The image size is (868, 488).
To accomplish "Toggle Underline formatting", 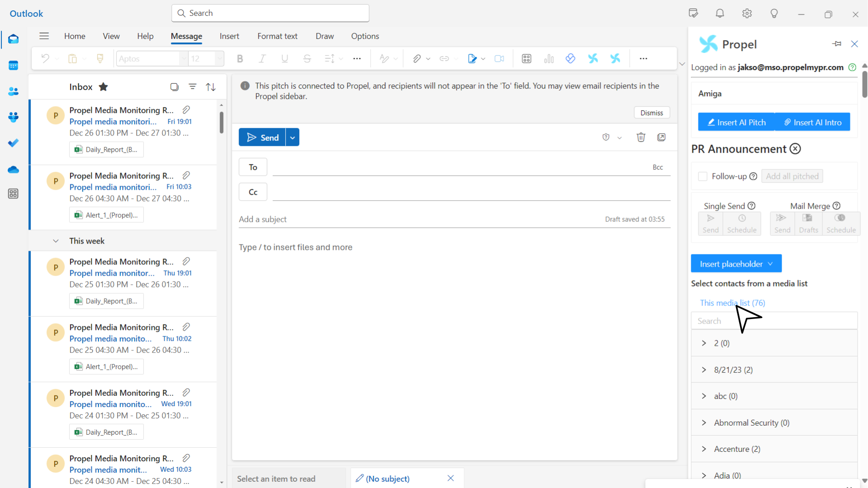I will click(x=284, y=59).
